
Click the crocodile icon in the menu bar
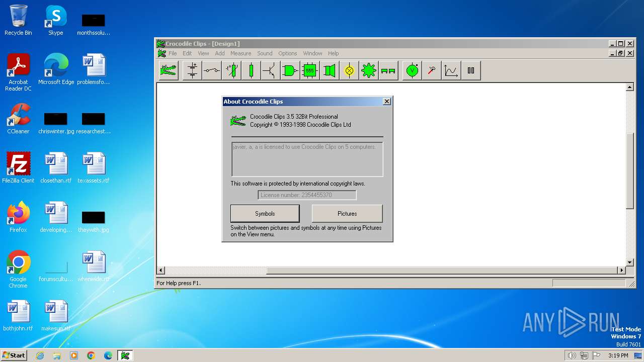(162, 53)
